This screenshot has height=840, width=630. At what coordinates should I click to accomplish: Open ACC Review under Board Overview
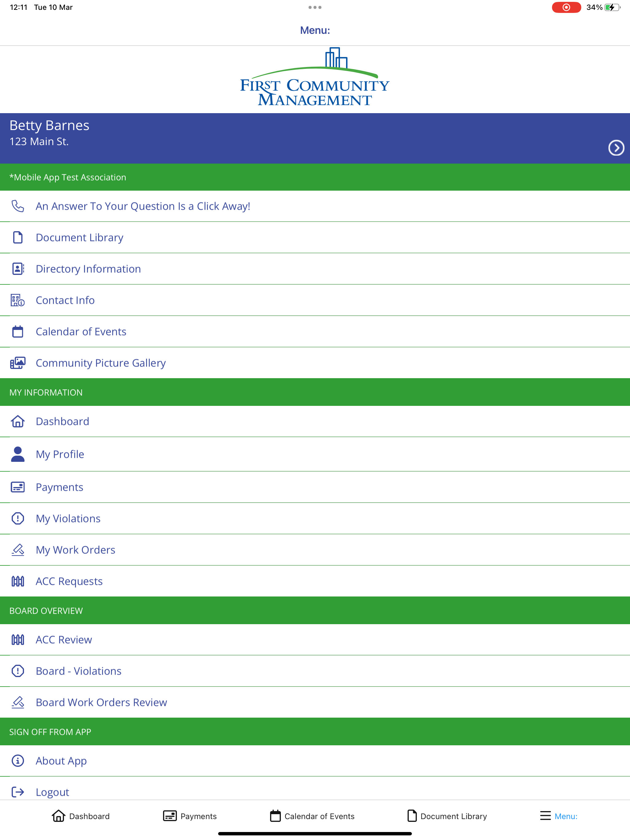(315, 640)
